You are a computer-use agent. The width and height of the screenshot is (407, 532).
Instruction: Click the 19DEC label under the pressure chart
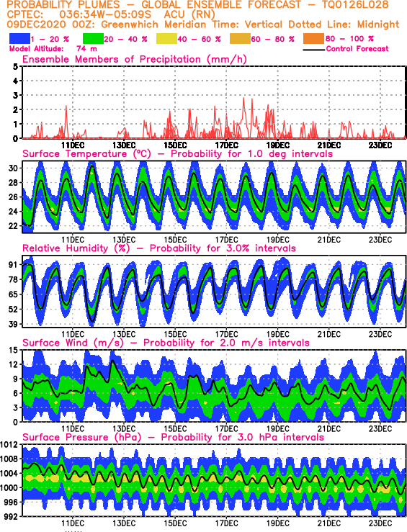277,523
